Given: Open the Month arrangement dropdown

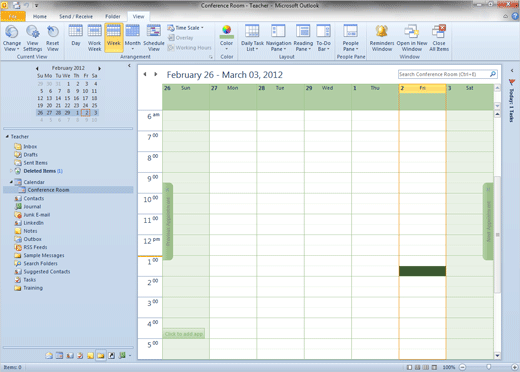Looking at the screenshot, I should tap(133, 38).
